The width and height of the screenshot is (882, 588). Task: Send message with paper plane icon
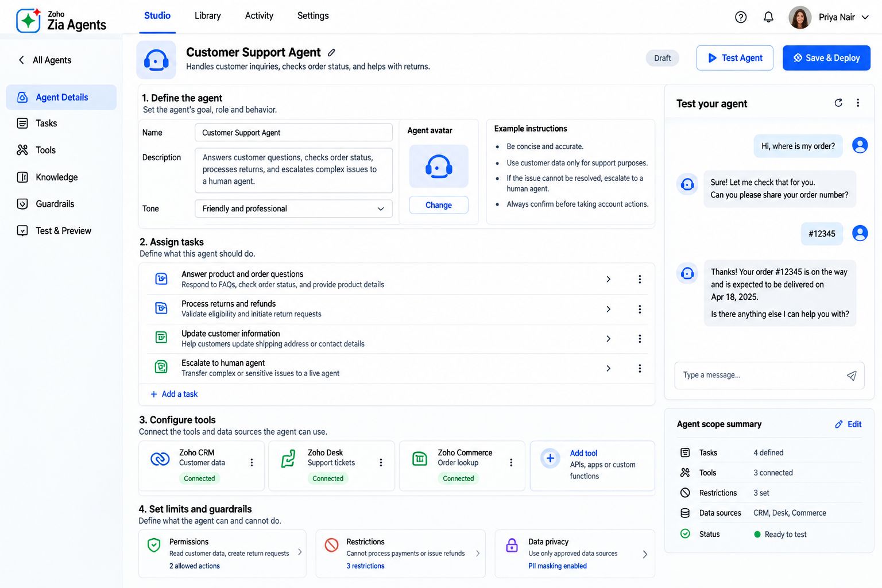[852, 376]
